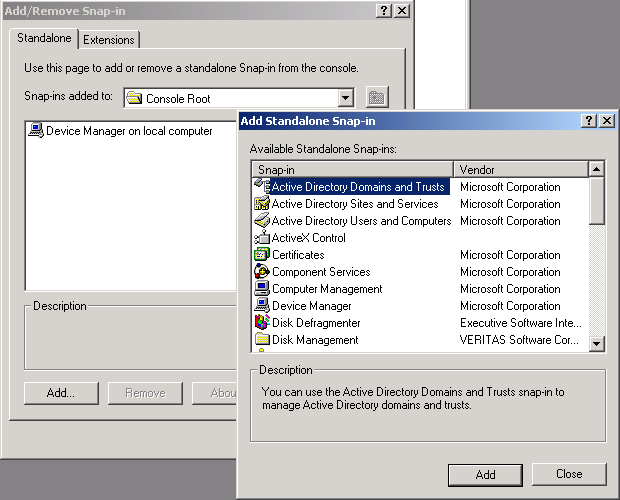Click the scroll up arrow of snap-in list
This screenshot has height=500, width=620.
tap(596, 169)
